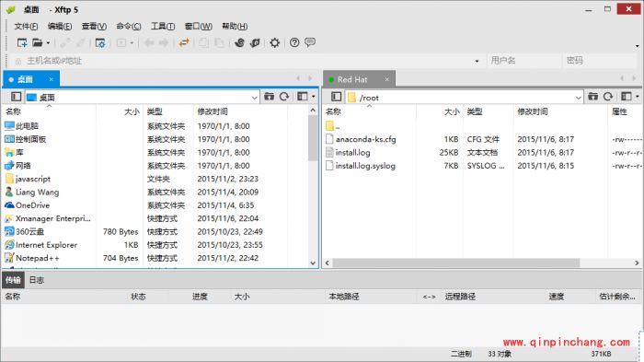Go to parent folder in local pane

click(269, 97)
